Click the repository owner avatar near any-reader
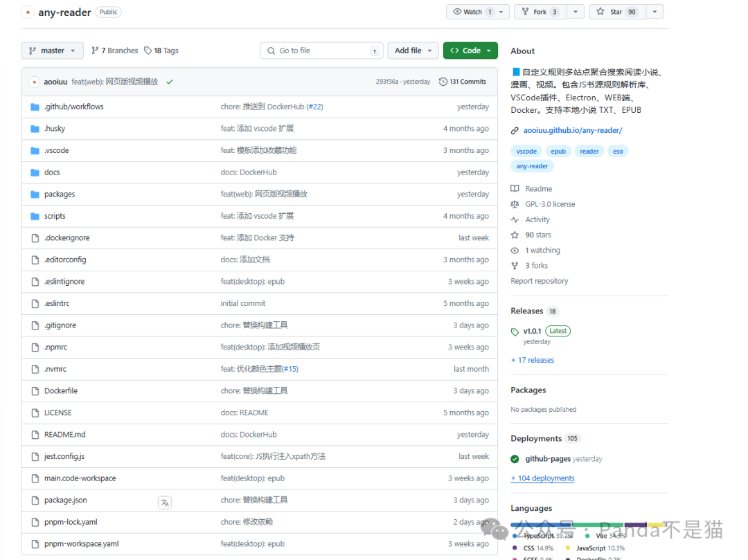 tap(28, 12)
